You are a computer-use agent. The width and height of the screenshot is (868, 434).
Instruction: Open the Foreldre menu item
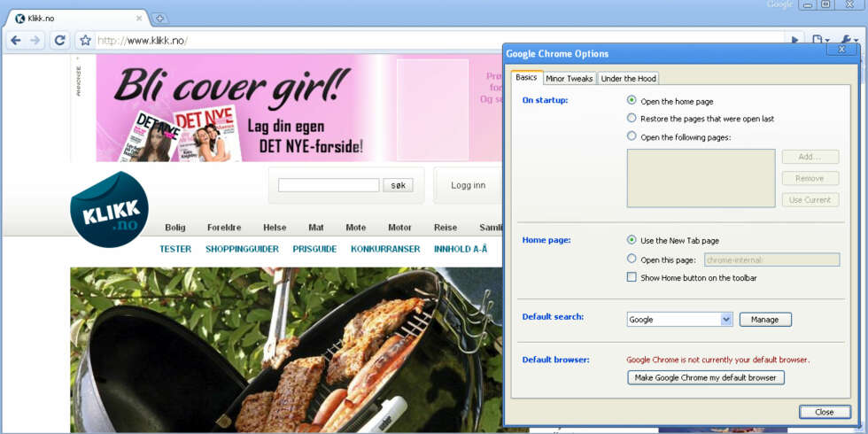224,228
